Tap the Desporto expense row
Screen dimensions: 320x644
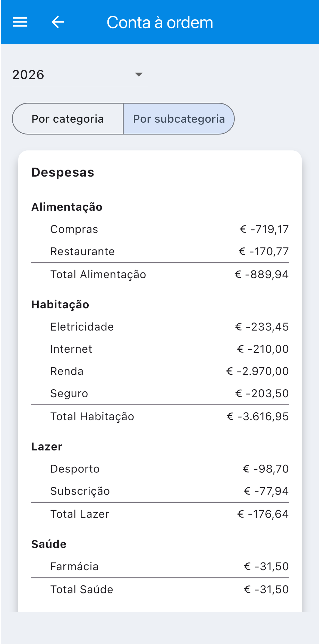tap(160, 469)
